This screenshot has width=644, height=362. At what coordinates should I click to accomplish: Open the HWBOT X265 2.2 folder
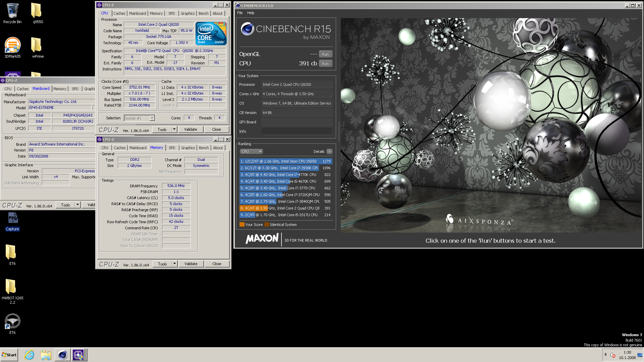(12, 291)
